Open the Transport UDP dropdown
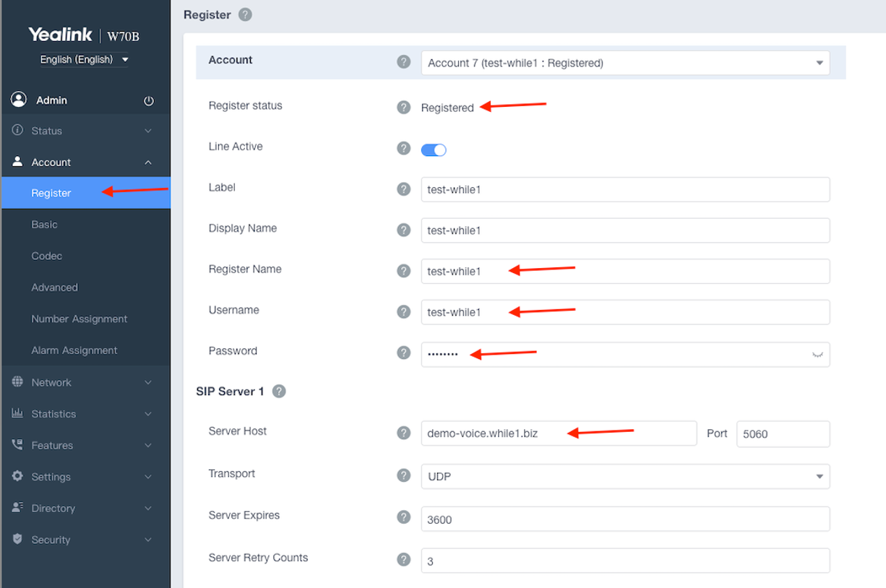 (x=625, y=477)
